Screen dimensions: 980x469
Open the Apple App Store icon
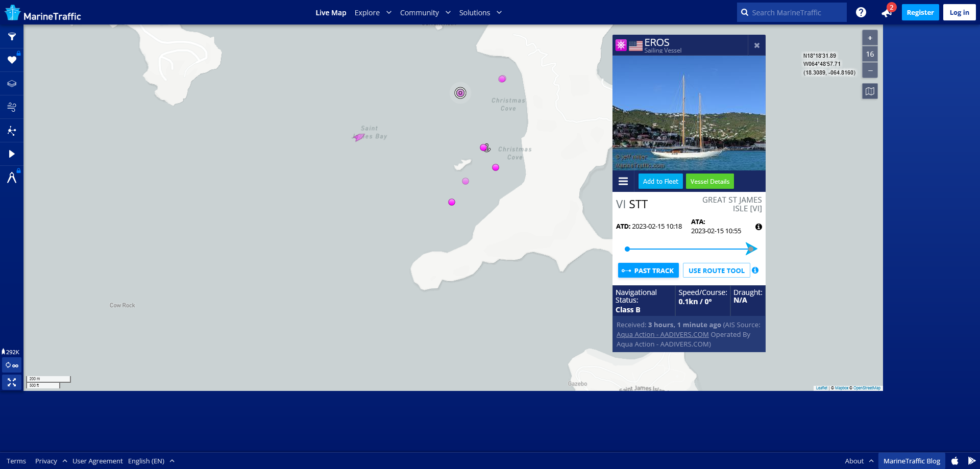pyautogui.click(x=955, y=461)
